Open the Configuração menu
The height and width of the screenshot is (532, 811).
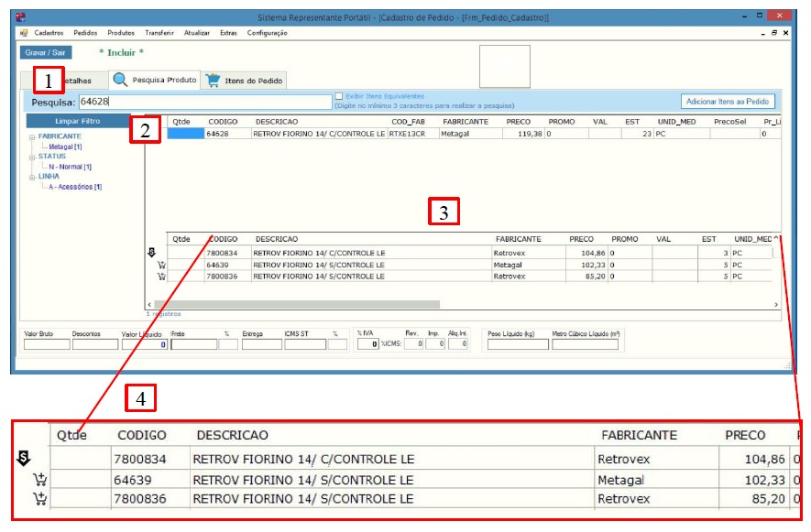click(x=267, y=33)
